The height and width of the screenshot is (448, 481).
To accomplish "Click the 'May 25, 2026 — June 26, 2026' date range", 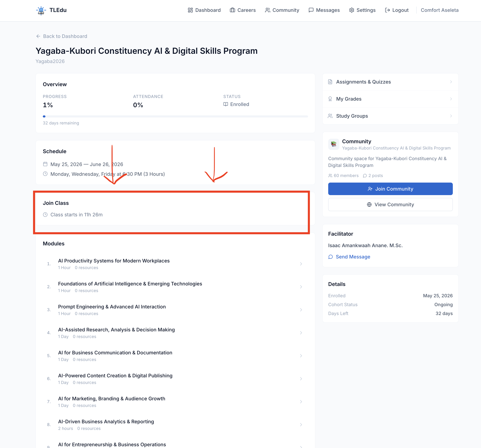I will 87,164.
